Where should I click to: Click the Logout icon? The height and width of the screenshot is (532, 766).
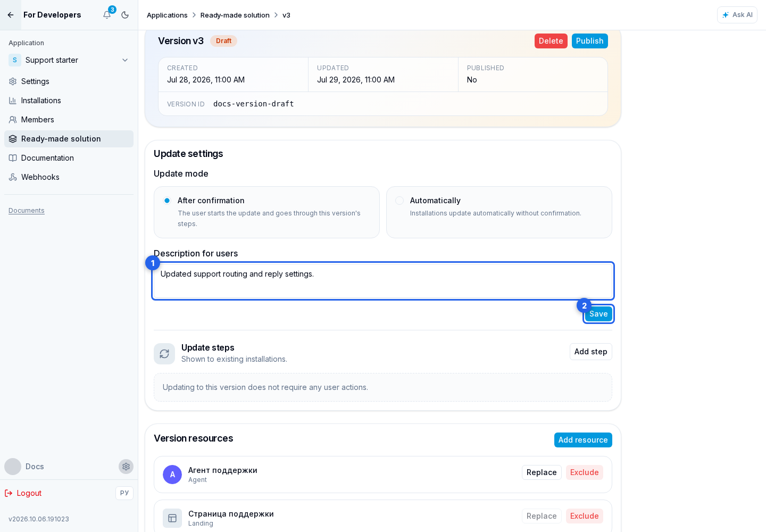pos(9,493)
